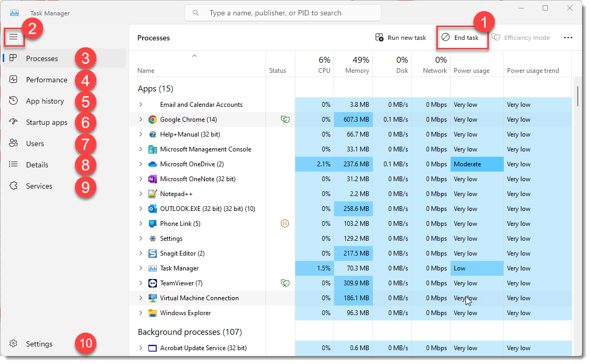The width and height of the screenshot is (590, 364).
Task: Click the search field for name or PID
Action: [282, 12]
